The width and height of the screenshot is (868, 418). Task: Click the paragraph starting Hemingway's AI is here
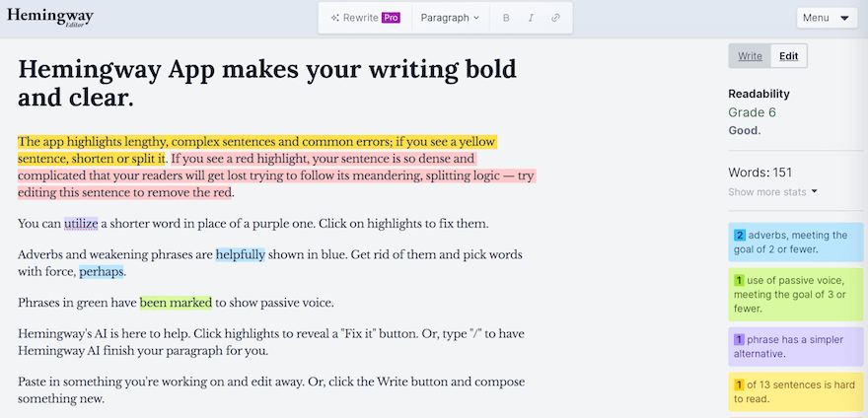tap(271, 343)
